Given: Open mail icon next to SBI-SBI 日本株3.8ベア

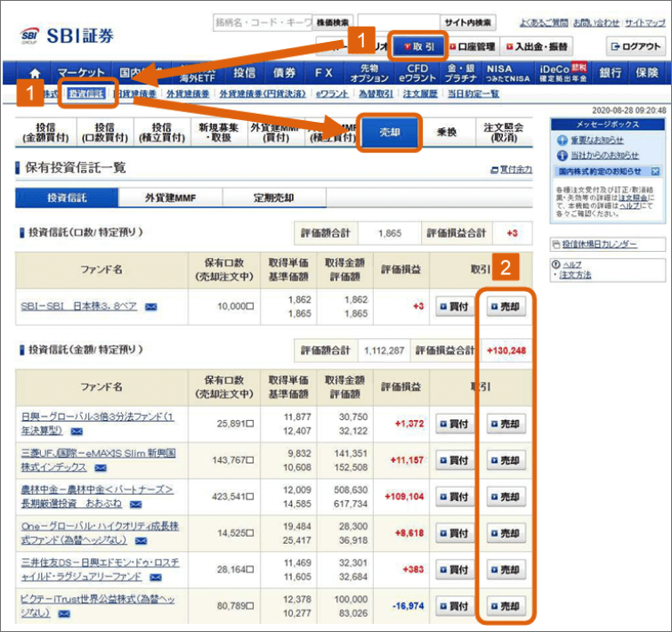Looking at the screenshot, I should click(150, 307).
